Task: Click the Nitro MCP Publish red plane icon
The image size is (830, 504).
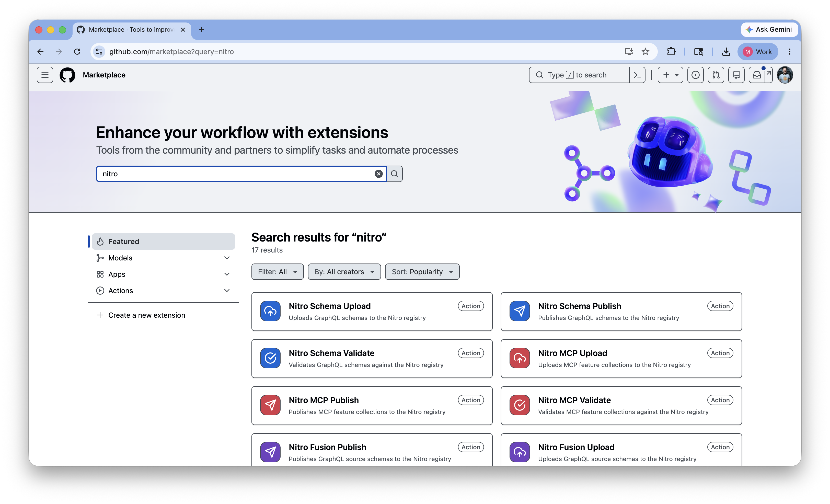Action: tap(270, 405)
